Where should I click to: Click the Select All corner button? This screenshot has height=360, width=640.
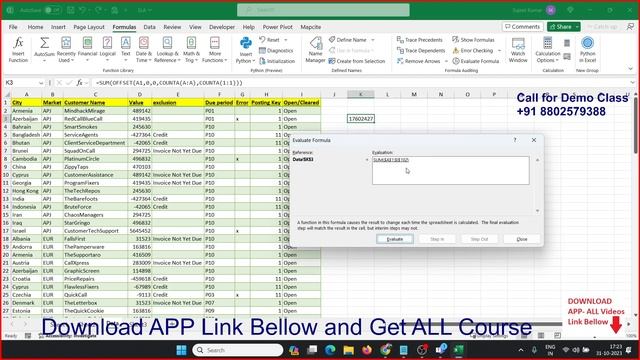[6, 94]
